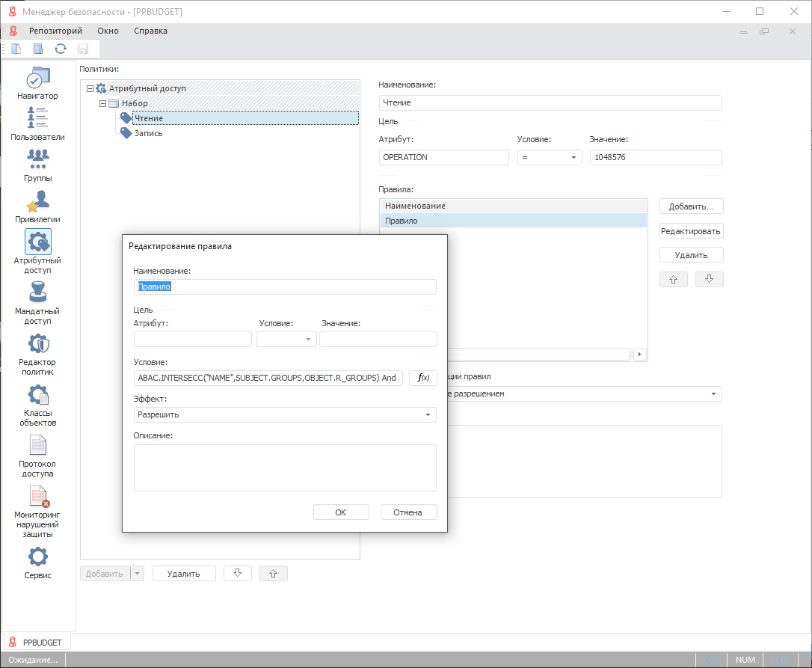
Task: Open the Редактор политик section
Action: (38, 355)
